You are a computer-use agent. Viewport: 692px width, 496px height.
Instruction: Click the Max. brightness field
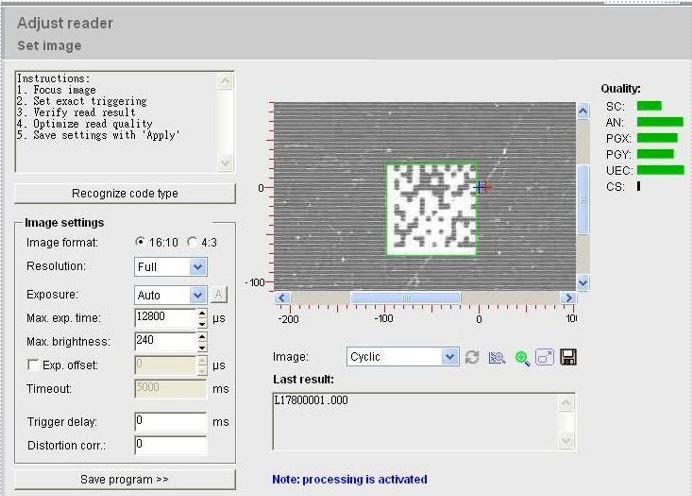(165, 342)
